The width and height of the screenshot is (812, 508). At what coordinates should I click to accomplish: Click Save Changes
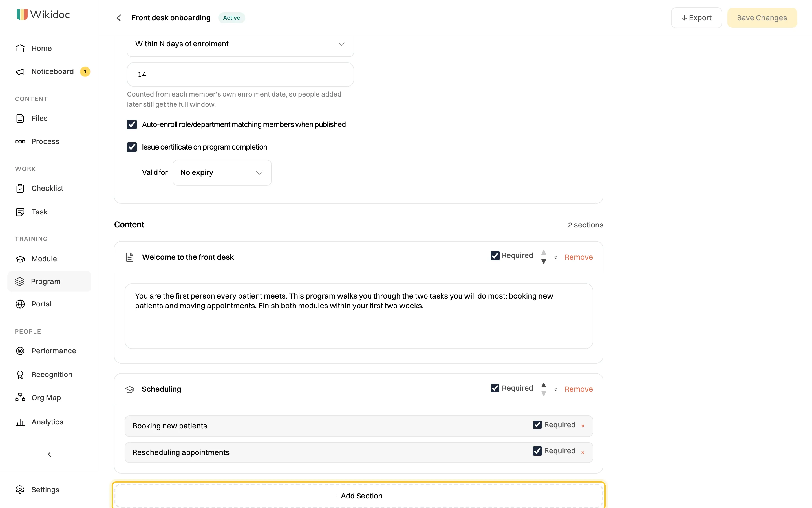[762, 18]
